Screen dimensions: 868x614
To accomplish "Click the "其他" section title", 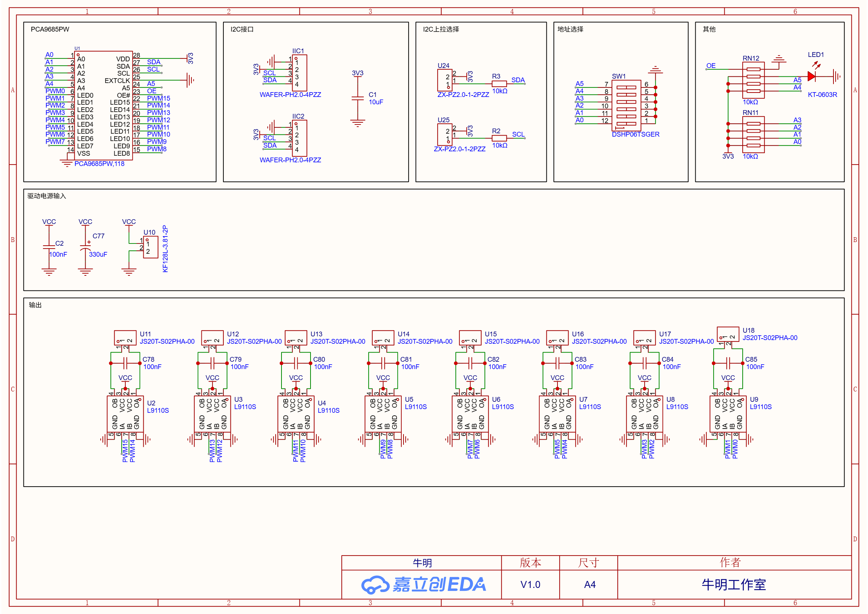I will [x=709, y=29].
